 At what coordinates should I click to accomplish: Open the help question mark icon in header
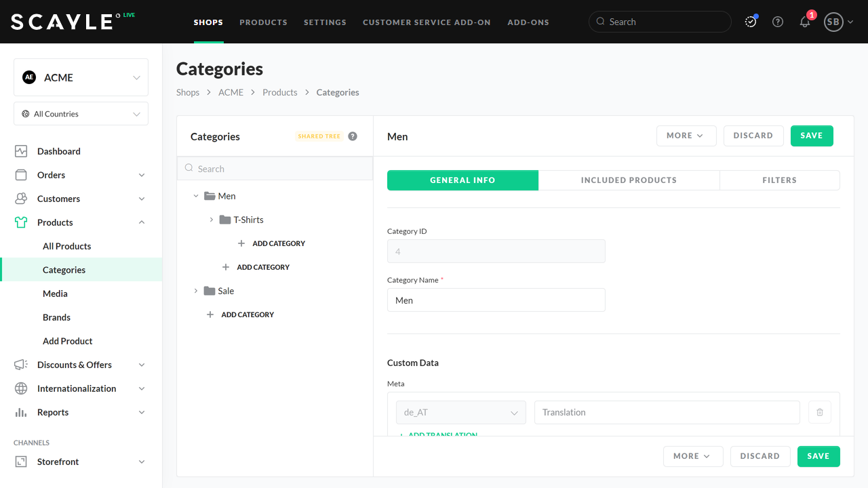[778, 22]
